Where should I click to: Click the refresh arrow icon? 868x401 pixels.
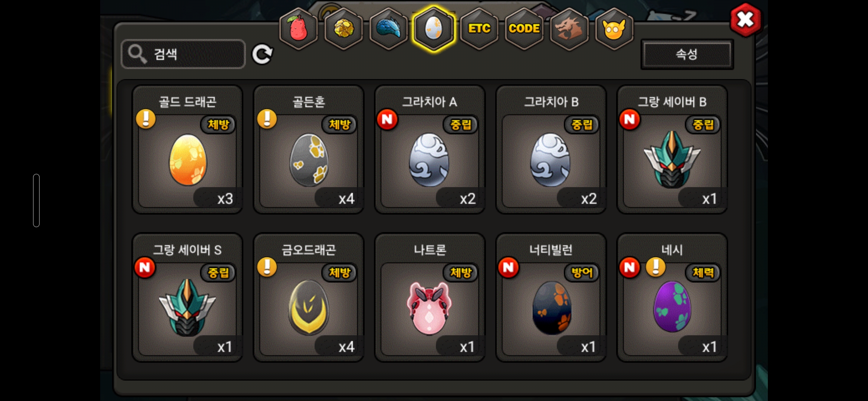[262, 55]
